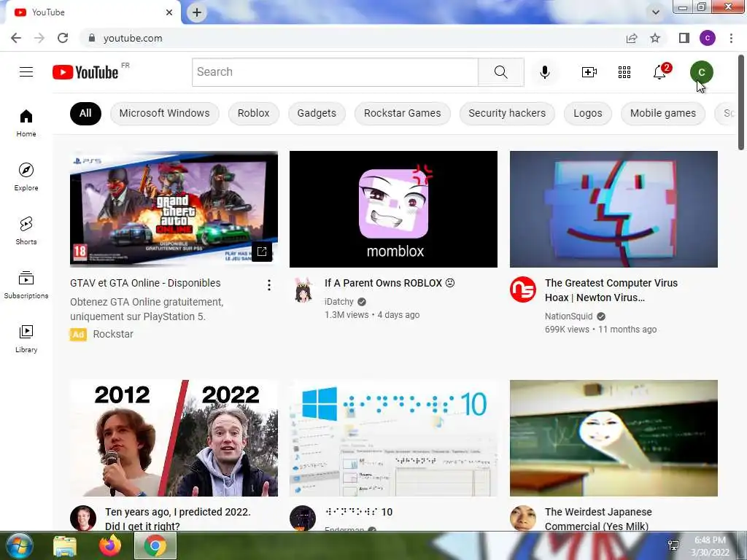This screenshot has height=560, width=747.
Task: Click the YouTube logo
Action: point(86,72)
